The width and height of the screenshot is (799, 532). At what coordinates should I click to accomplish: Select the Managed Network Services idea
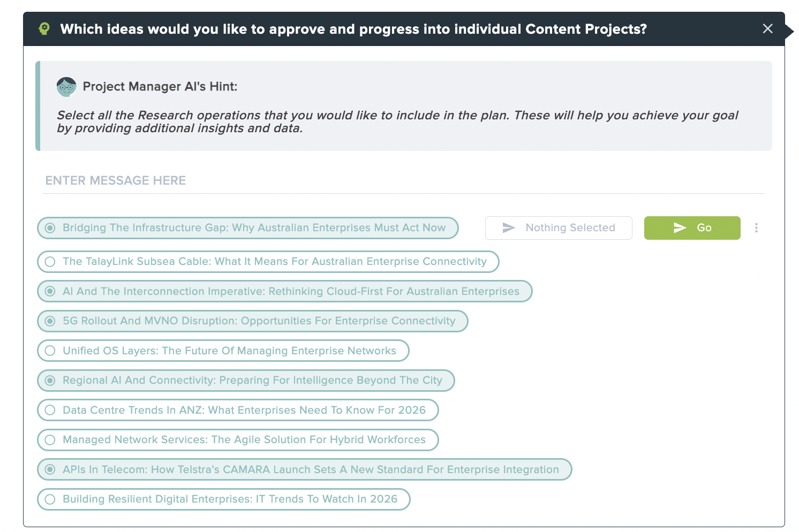pos(50,439)
